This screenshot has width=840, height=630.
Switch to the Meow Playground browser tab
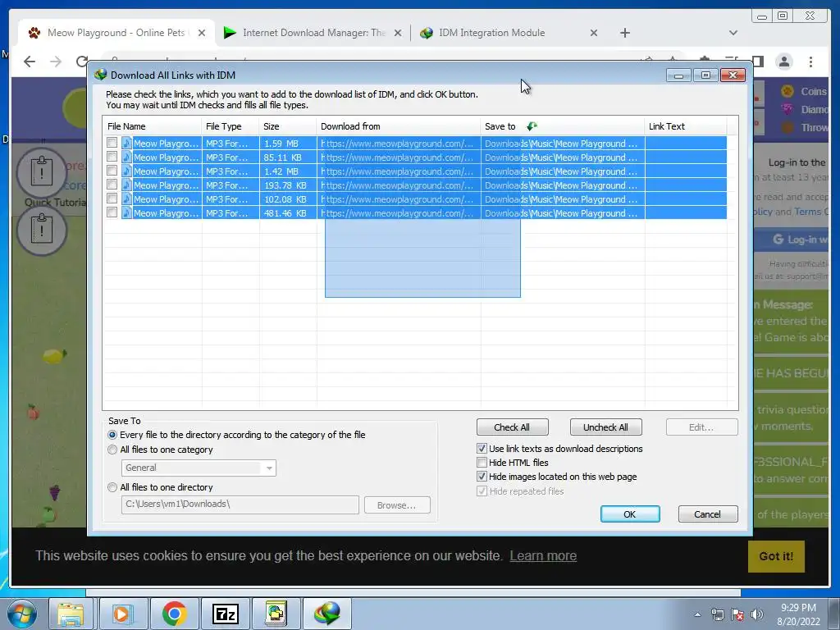tap(115, 33)
